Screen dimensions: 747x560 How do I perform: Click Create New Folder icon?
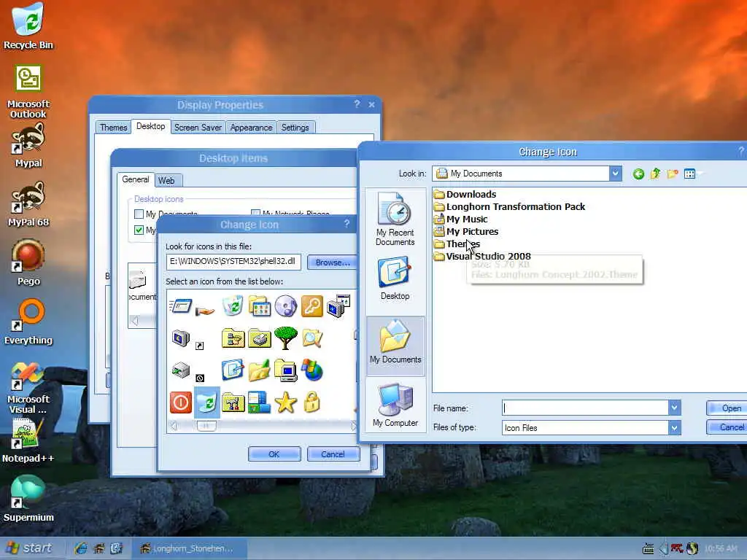[x=672, y=174]
